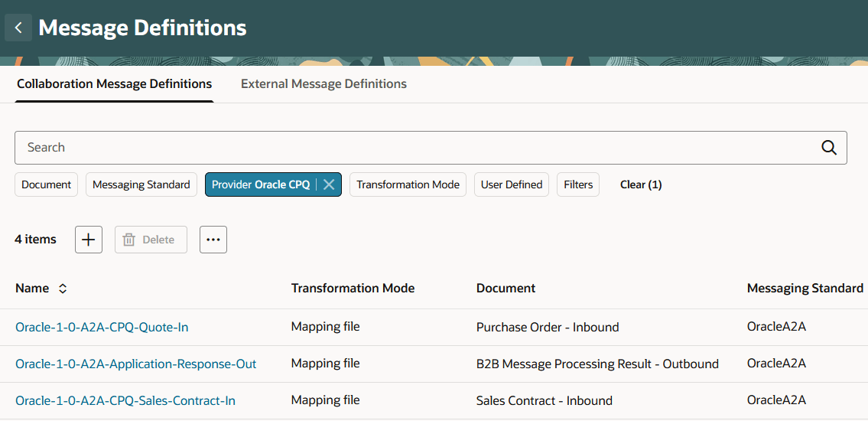Select the Purchase Order - Inbound cell
Viewport: 868px width, 421px height.
pos(548,328)
